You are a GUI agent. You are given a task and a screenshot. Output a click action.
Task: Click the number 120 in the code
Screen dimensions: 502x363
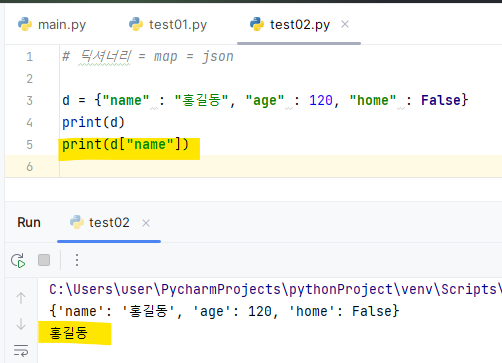point(321,100)
